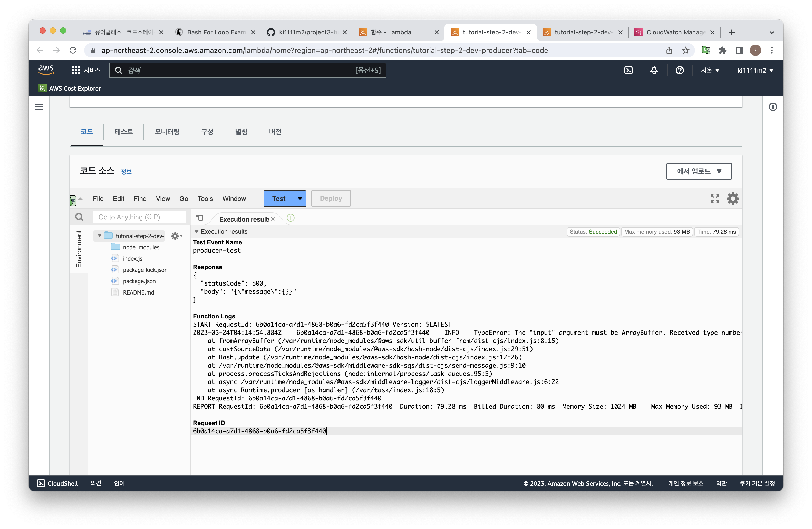The width and height of the screenshot is (812, 529).
Task: Open the AWS help question mark icon
Action: pos(679,70)
